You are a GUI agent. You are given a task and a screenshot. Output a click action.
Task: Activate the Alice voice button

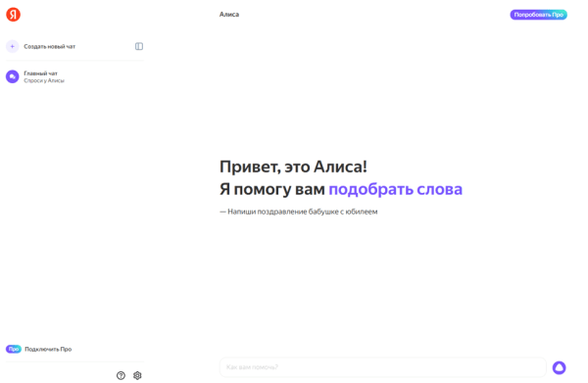tap(560, 367)
